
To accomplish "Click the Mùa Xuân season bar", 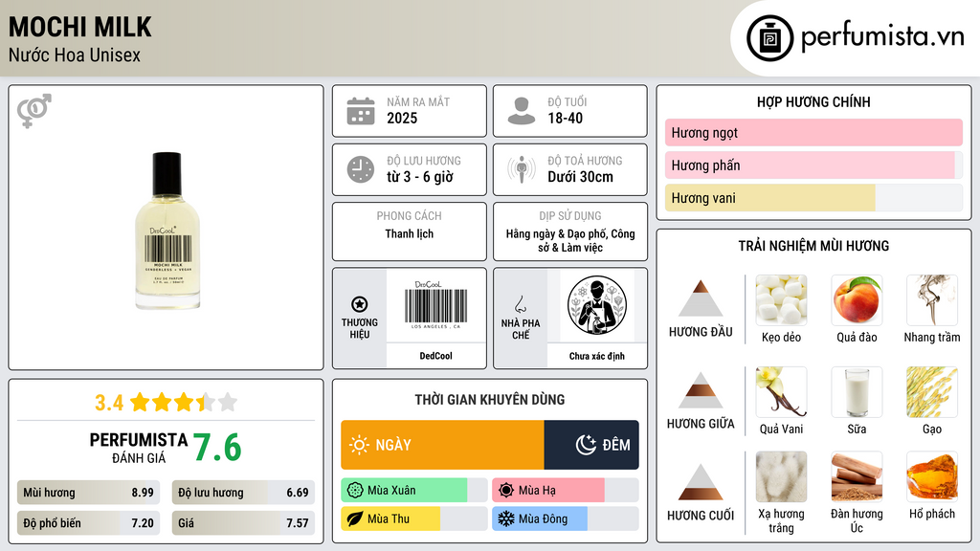I will click(413, 491).
